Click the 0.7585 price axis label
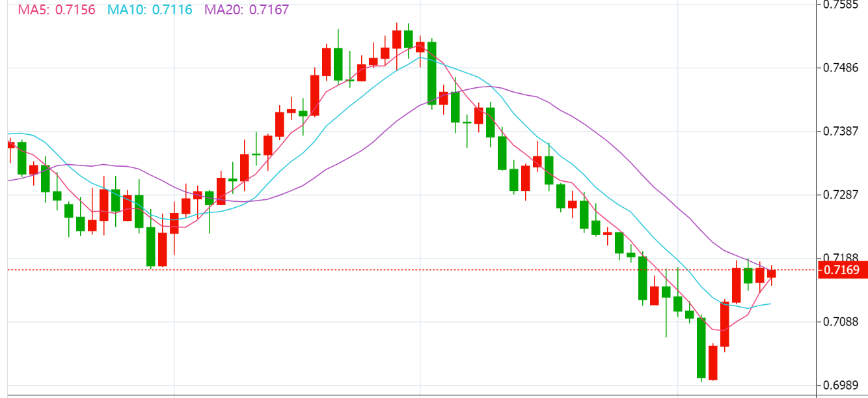 click(841, 5)
